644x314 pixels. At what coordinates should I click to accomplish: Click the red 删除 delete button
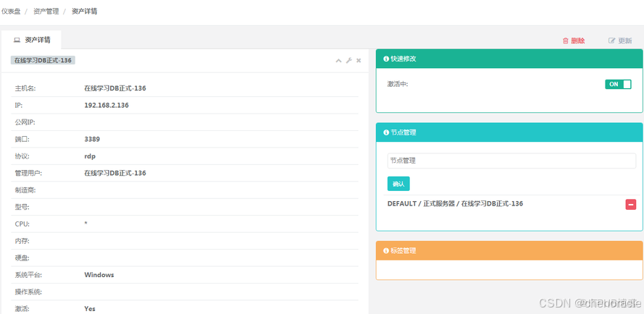[x=573, y=41]
